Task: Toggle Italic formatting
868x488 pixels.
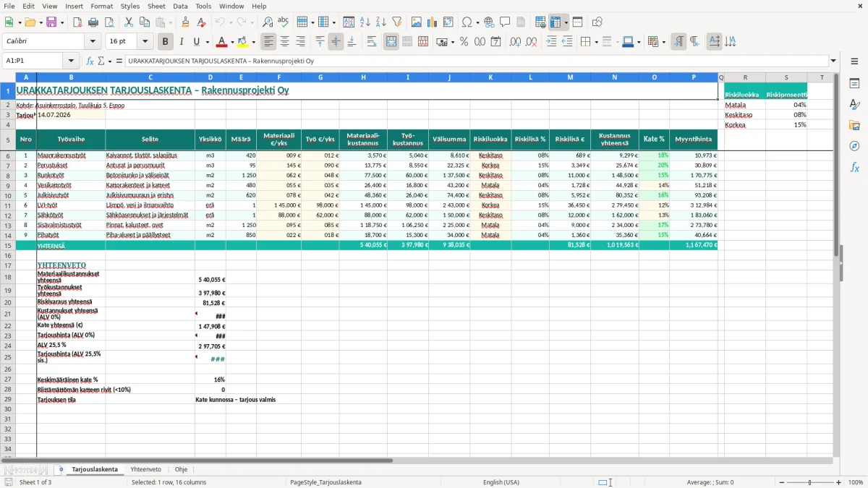Action: coord(182,42)
